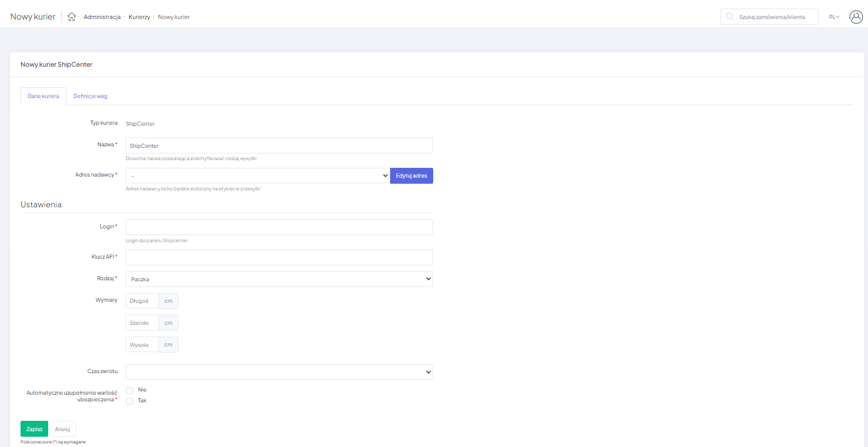Click the home icon in breadcrumb
868x447 pixels.
pyautogui.click(x=72, y=16)
